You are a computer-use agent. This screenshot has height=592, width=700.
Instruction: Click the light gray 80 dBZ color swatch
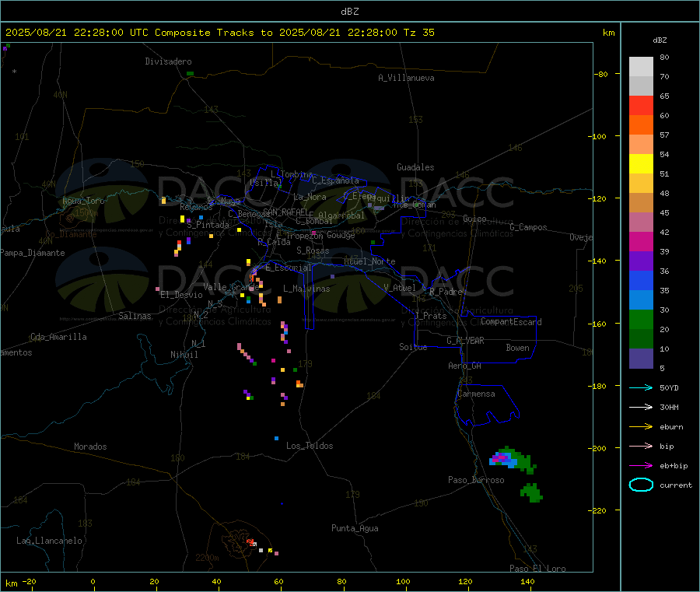pyautogui.click(x=641, y=67)
